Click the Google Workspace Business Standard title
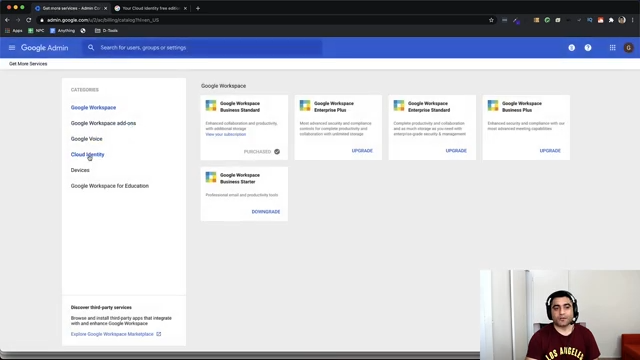The height and width of the screenshot is (360, 640). coord(240,107)
